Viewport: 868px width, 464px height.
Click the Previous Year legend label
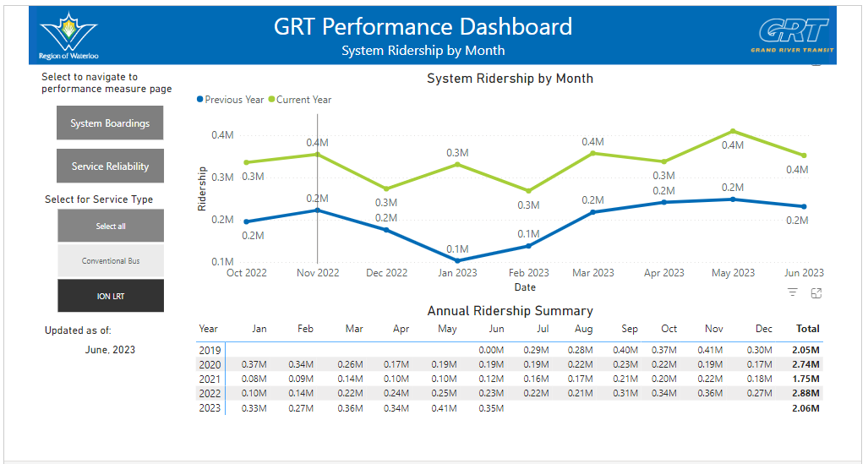coord(234,100)
